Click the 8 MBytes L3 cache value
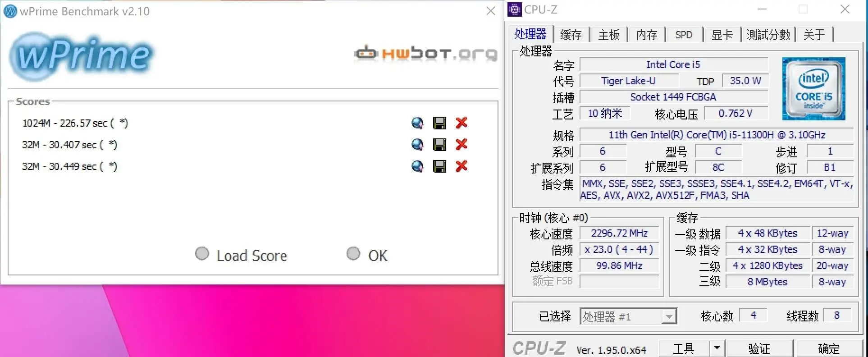 pyautogui.click(x=768, y=282)
